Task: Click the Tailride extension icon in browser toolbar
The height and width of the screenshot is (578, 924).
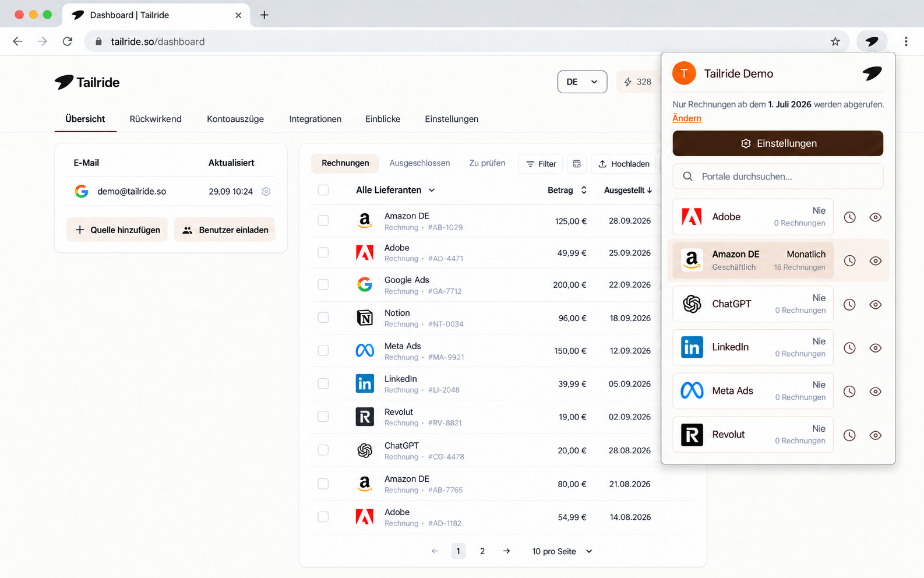Action: coord(872,41)
